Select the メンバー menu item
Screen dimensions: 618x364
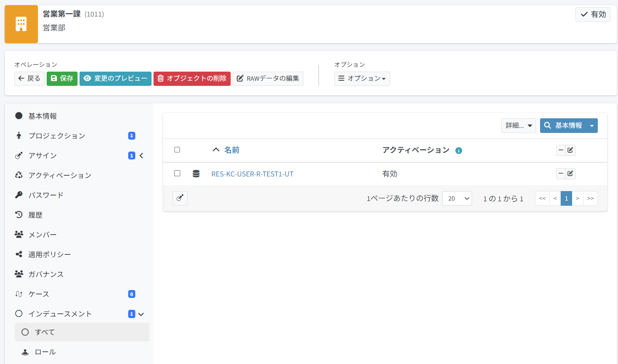42,235
